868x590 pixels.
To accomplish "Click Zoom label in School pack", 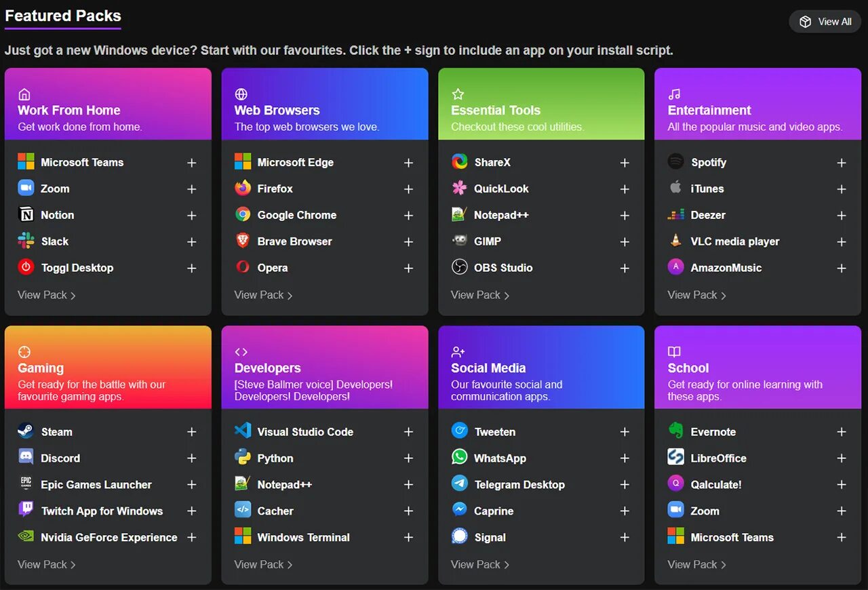I will [705, 511].
